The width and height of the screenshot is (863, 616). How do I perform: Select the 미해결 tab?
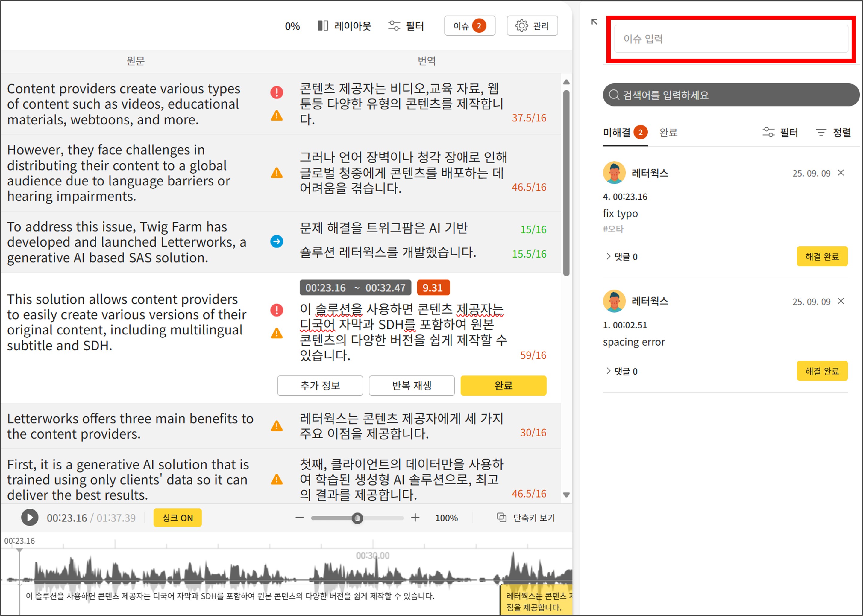[x=617, y=132]
